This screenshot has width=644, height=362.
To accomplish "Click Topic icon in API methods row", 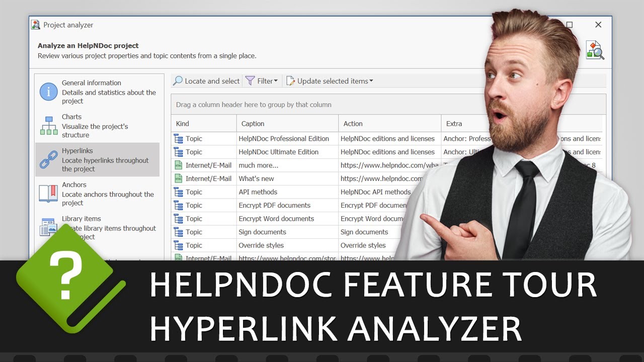I will coord(178,192).
